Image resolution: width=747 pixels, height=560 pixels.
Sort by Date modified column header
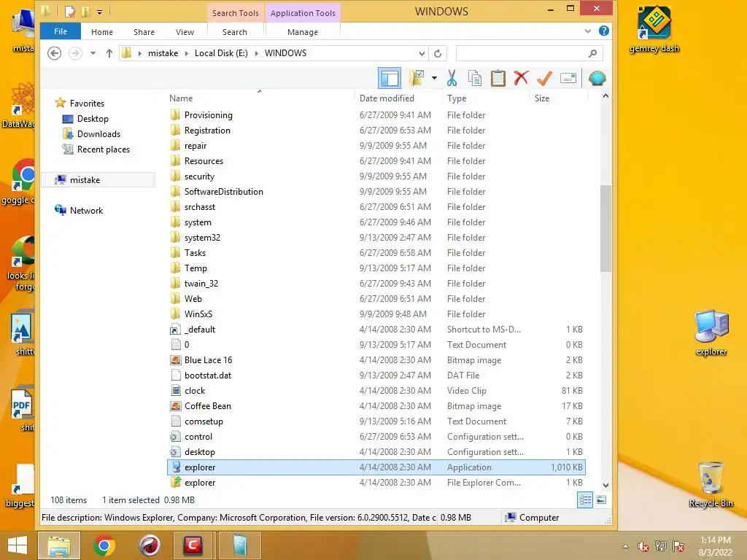[x=387, y=98]
